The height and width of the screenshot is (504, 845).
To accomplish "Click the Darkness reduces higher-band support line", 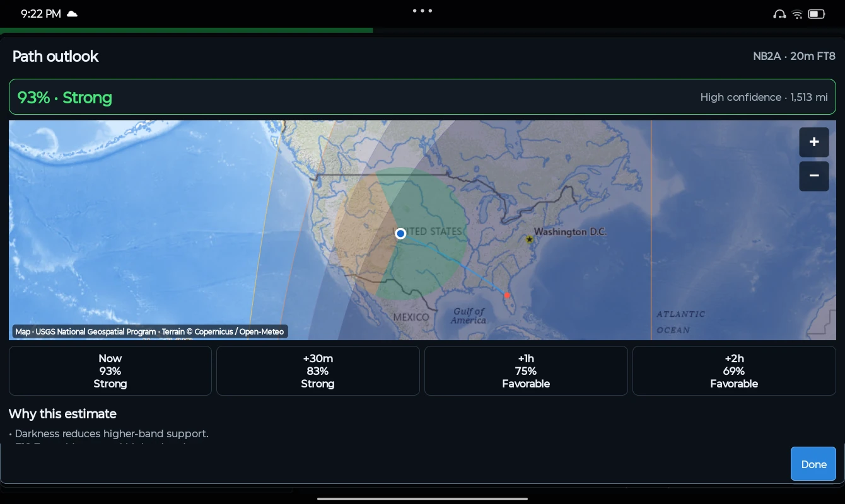I will tap(108, 433).
